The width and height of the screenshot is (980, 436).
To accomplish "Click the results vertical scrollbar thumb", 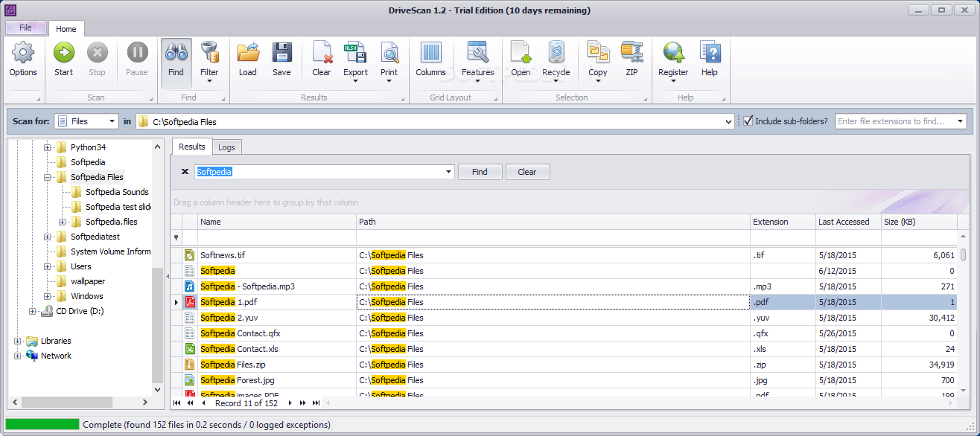I will point(963,254).
